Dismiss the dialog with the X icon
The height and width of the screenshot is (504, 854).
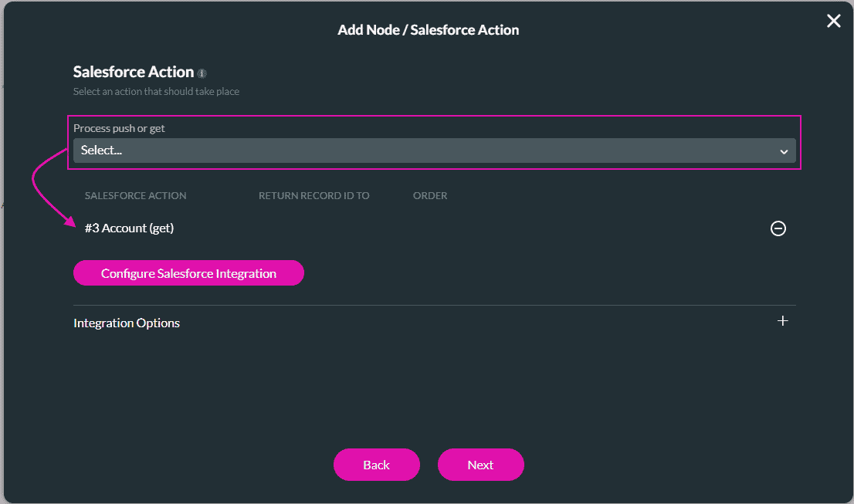click(833, 21)
